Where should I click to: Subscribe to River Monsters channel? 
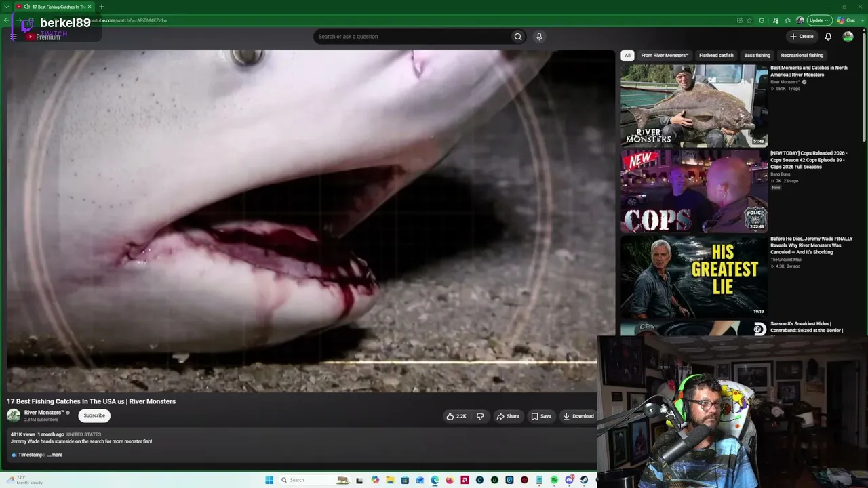pos(94,415)
